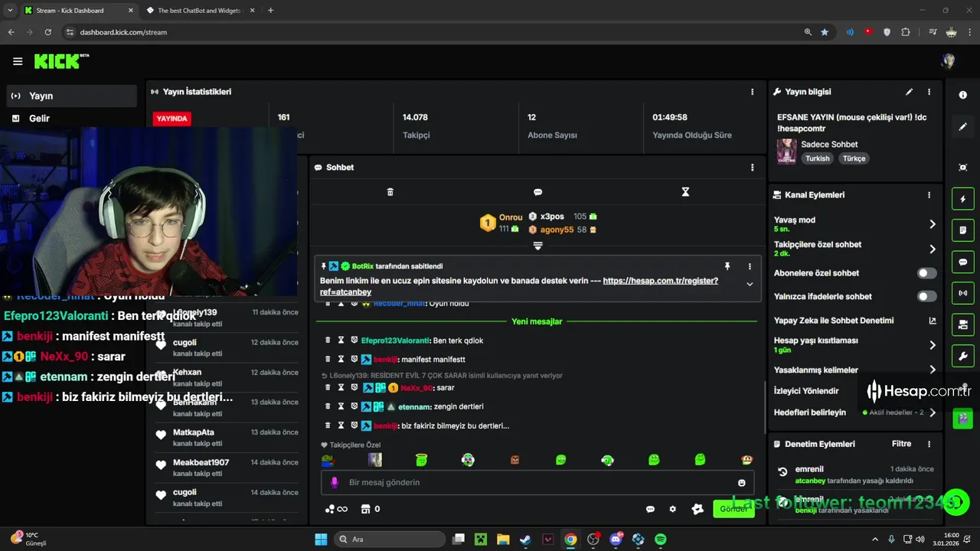Viewport: 980px width, 551px height.
Task: Switch to Stream - Kick Dashboard tab
Action: pos(77,11)
